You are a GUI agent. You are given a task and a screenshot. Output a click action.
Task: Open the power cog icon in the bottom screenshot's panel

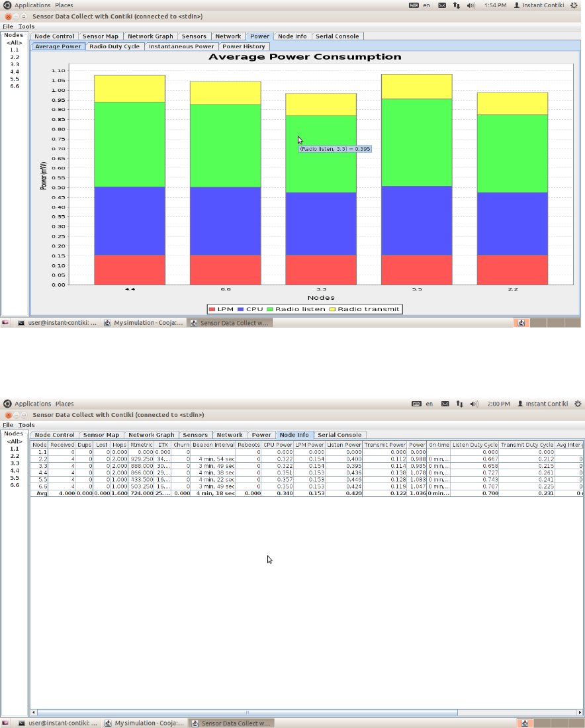click(578, 404)
